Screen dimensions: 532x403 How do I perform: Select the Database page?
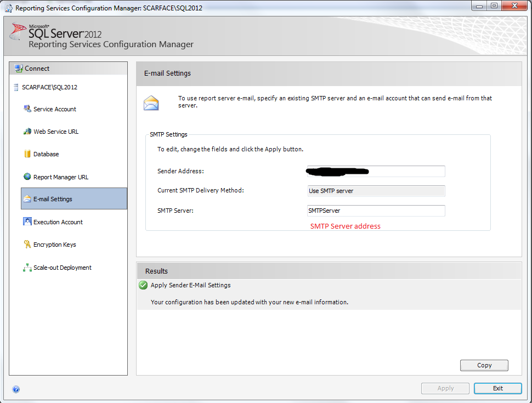point(46,154)
